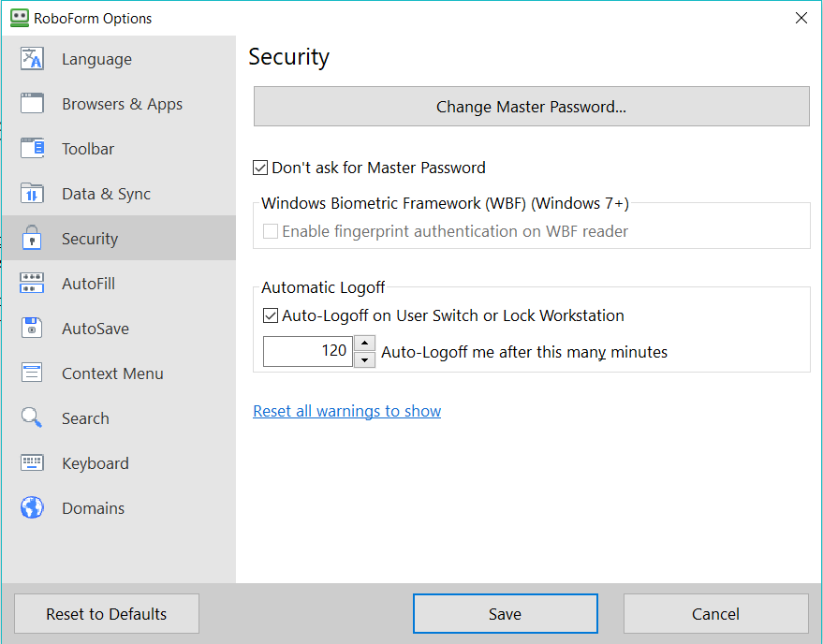This screenshot has height=644, width=823.
Task: Click the AutoFill form icon
Action: click(32, 283)
